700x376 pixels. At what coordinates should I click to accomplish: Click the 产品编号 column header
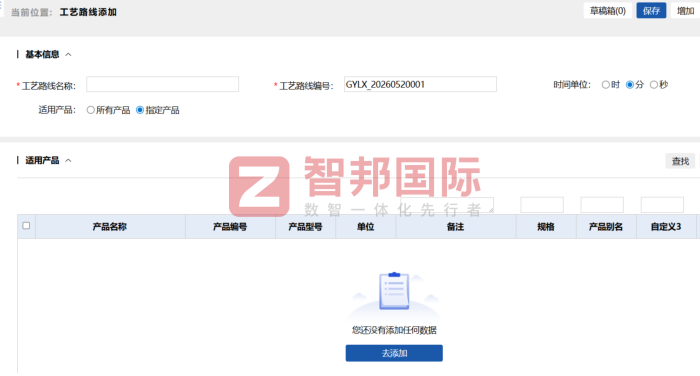tap(230, 227)
